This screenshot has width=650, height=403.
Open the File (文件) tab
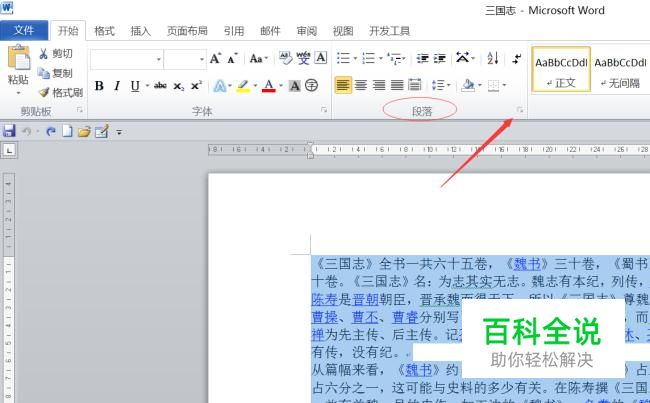[24, 30]
